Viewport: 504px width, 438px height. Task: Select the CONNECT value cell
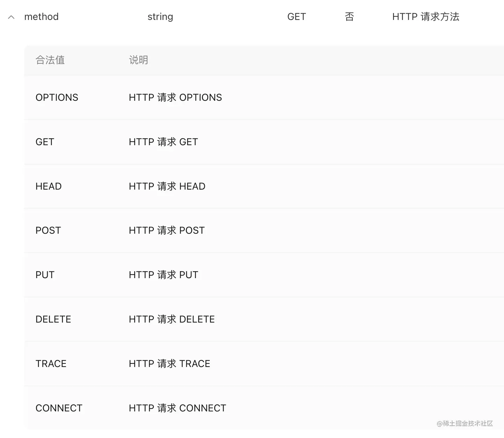(59, 408)
